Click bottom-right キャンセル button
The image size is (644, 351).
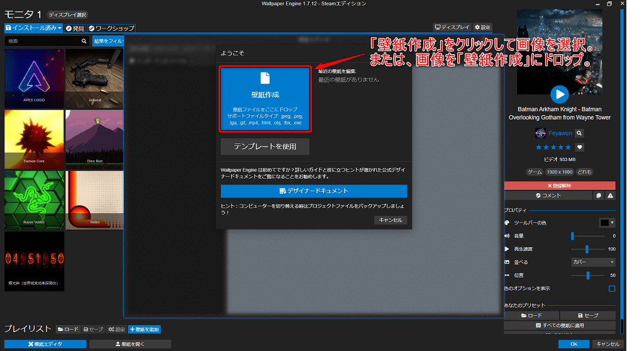tap(608, 344)
